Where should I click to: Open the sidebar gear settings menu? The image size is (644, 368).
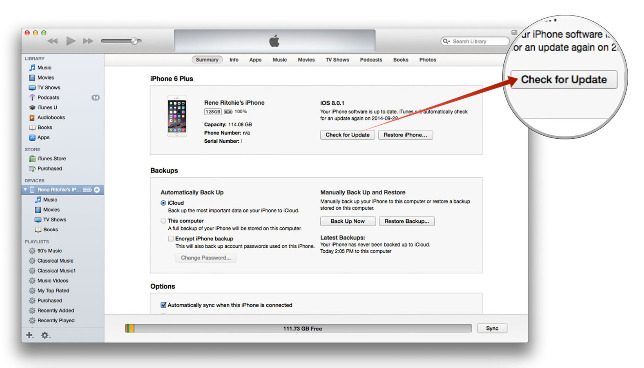tap(45, 335)
